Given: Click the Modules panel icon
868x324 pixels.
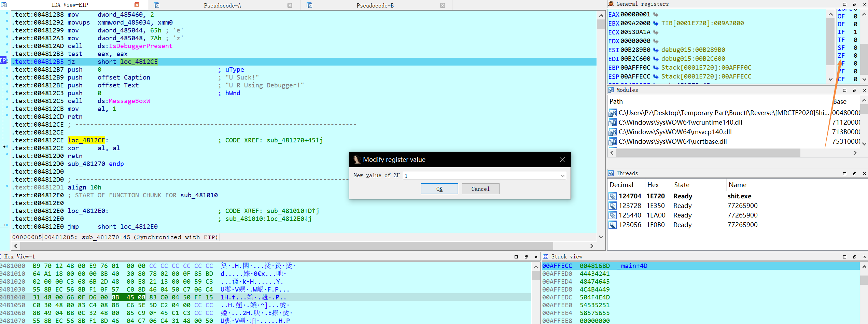Looking at the screenshot, I should tap(611, 90).
